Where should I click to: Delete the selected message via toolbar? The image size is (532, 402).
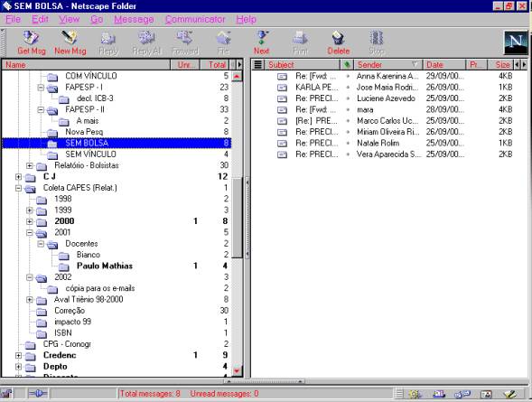(x=339, y=42)
